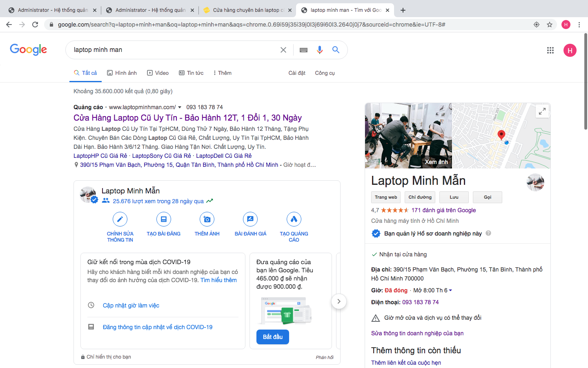Open Cài đặt menu
This screenshot has height=368, width=588.
coord(297,73)
